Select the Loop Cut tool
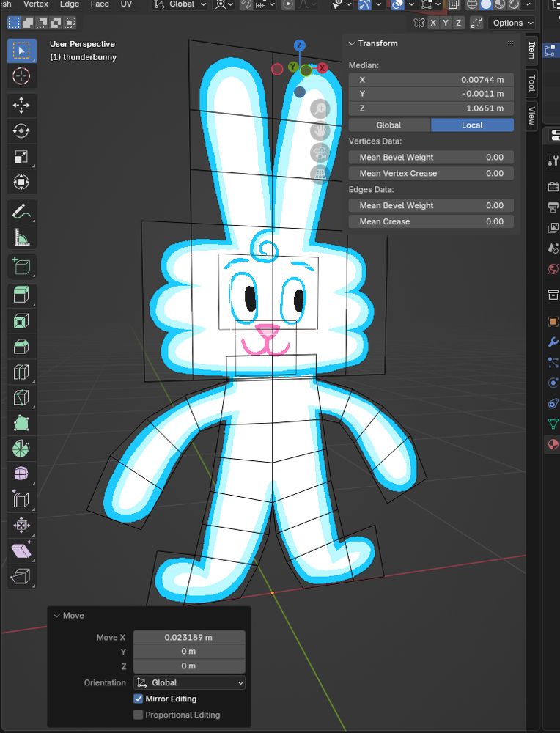The image size is (560, 733). (21, 372)
